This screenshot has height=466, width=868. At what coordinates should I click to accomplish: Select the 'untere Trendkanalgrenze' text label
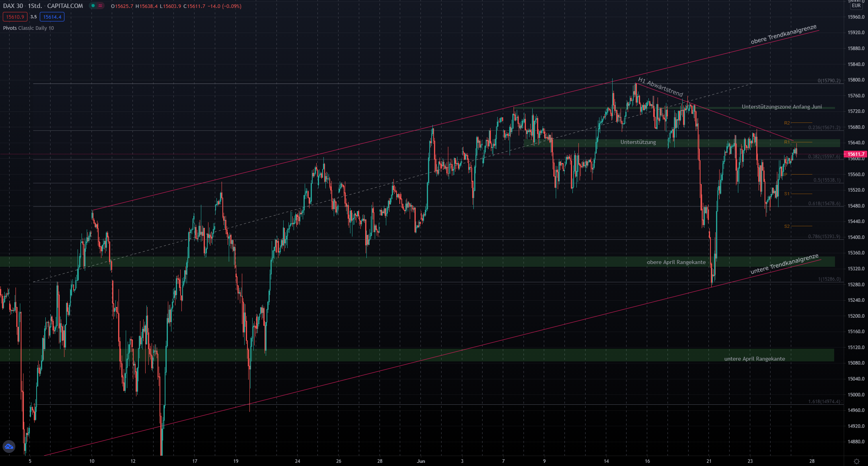coord(784,264)
